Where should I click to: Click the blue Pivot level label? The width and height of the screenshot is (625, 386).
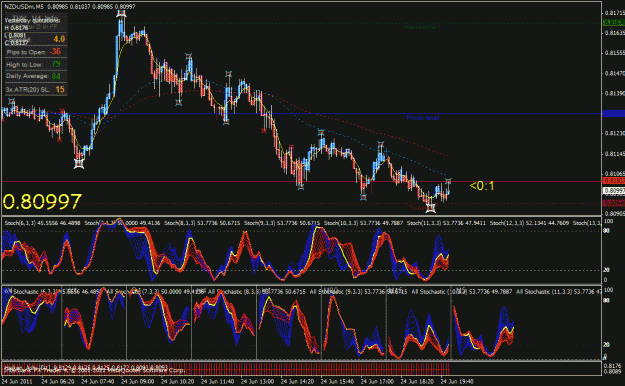(423, 118)
